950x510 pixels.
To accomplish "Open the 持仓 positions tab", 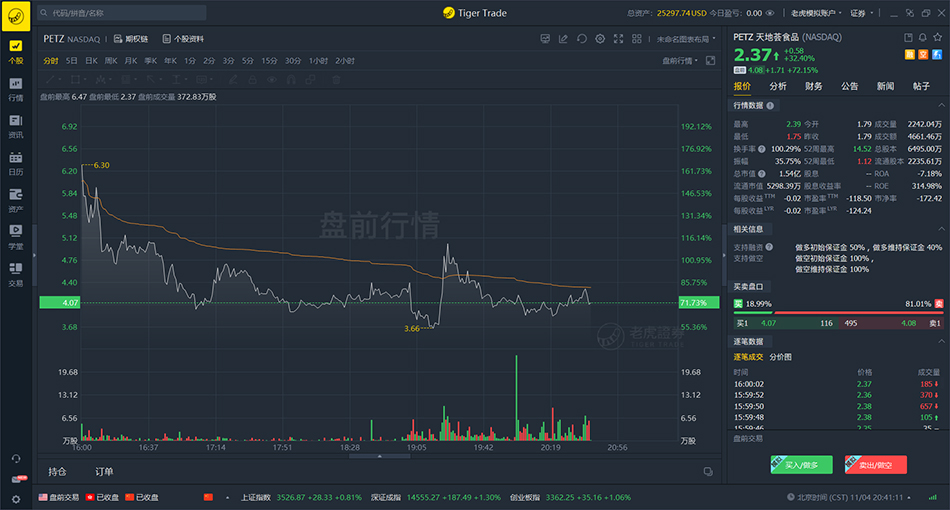I will [57, 471].
